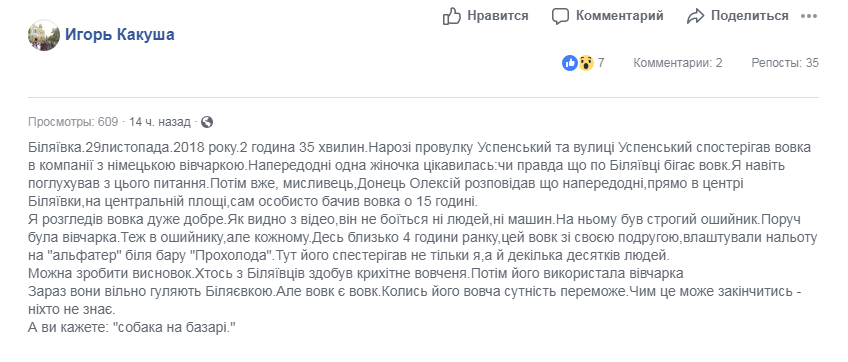Click final line about собака на базарі
Image resolution: width=848 pixels, height=362 pixels.
133,328
